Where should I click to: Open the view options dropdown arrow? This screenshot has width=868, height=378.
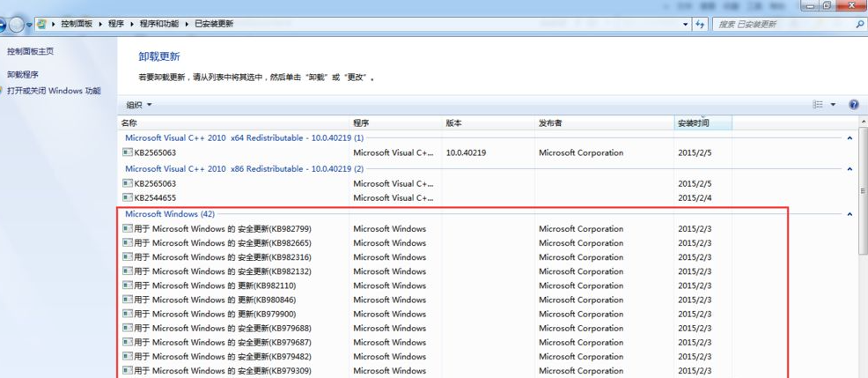click(x=833, y=105)
